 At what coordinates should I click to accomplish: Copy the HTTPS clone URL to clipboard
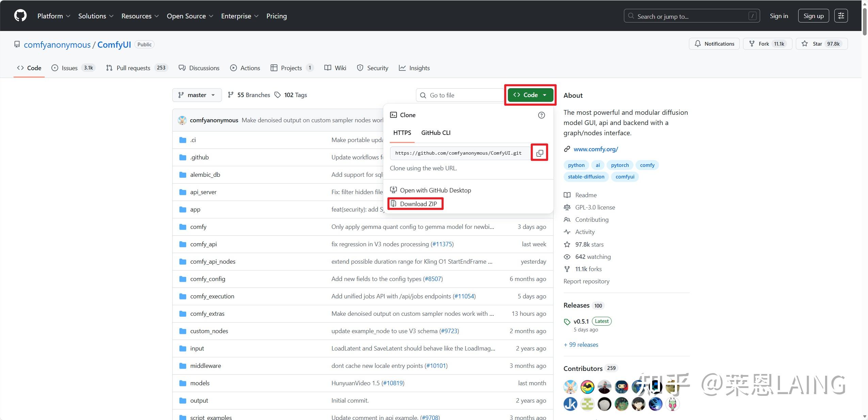(540, 153)
